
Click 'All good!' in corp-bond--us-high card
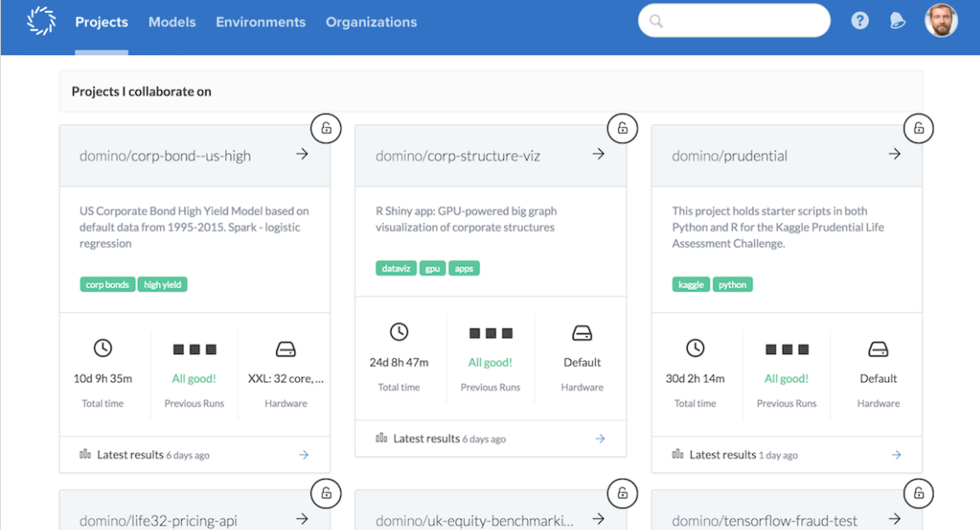[194, 379]
